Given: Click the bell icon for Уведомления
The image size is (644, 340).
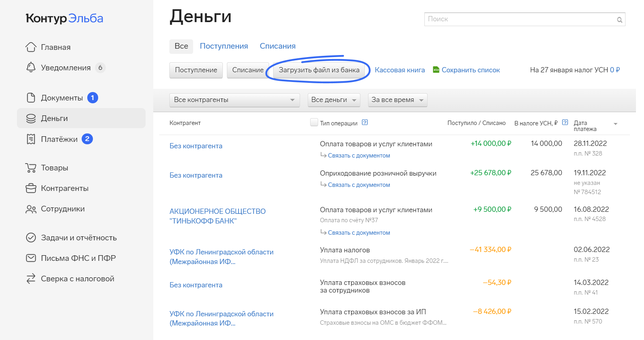Looking at the screenshot, I should 31,68.
